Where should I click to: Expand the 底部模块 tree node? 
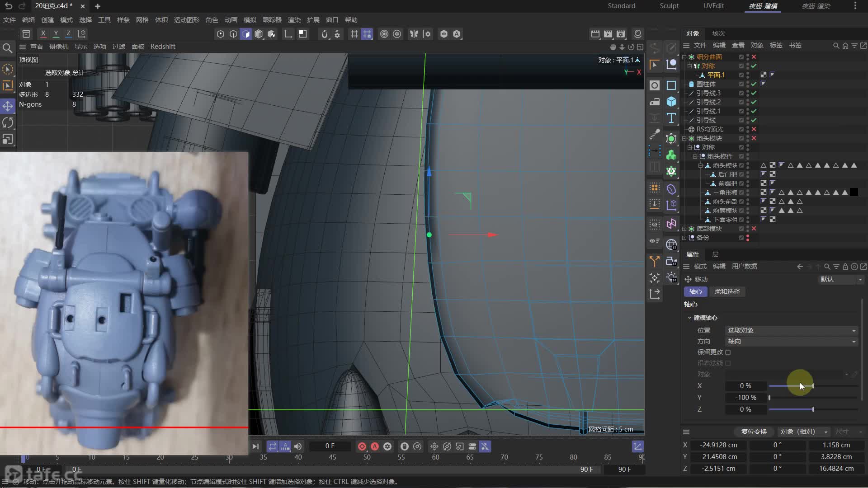684,229
